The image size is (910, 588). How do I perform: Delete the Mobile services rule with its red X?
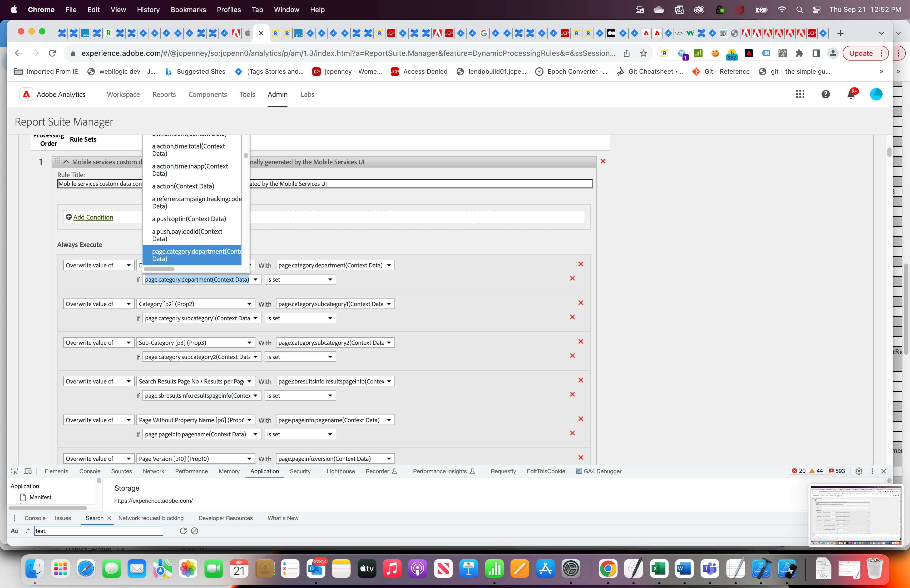click(x=603, y=161)
